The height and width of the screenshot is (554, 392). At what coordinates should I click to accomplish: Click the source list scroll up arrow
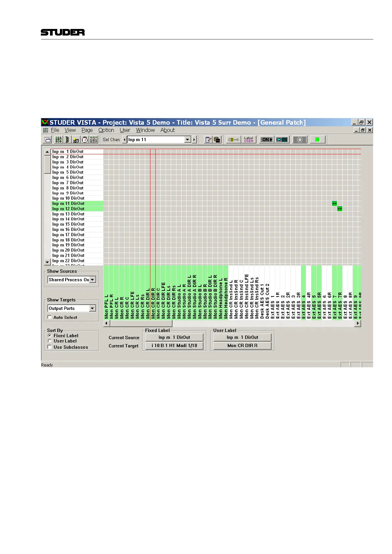(47, 152)
